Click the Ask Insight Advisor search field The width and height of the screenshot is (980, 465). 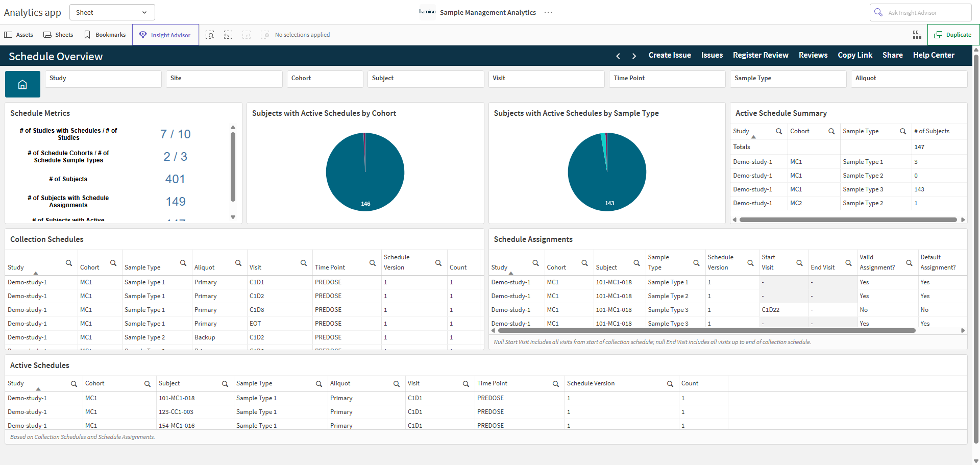pyautogui.click(x=920, y=12)
